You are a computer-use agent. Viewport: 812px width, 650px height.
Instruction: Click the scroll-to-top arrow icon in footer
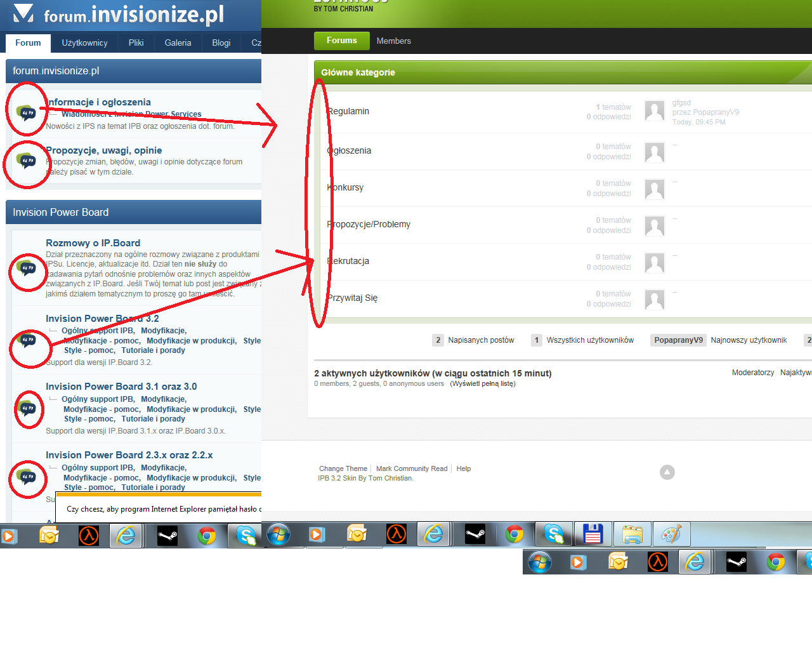(x=667, y=472)
